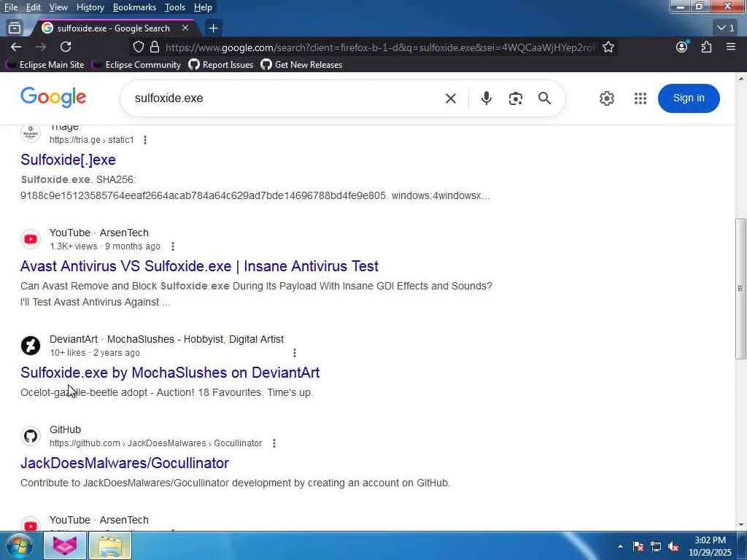The width and height of the screenshot is (747, 560).
Task: Open the taskbar clock showing 3:02 PM
Action: 710,546
